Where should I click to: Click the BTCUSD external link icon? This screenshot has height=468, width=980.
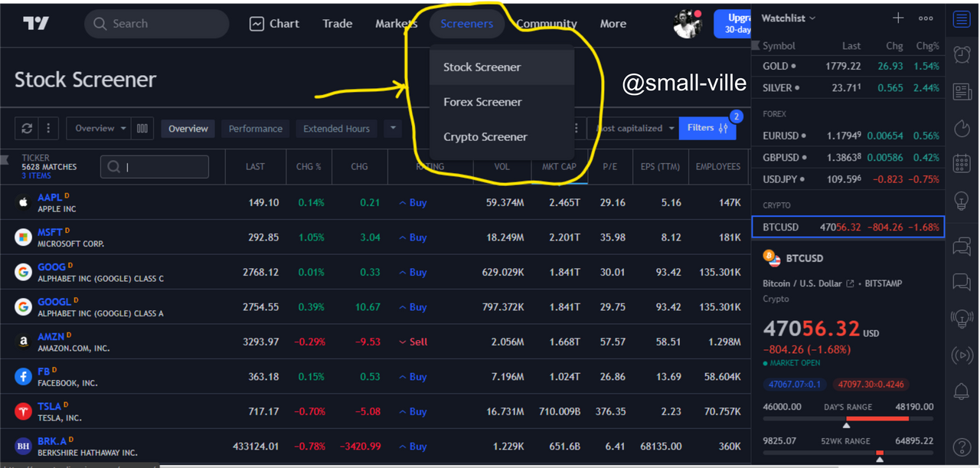(850, 284)
